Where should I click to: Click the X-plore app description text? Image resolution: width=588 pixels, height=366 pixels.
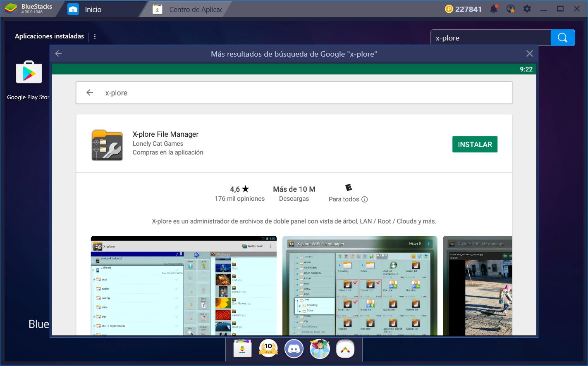[294, 221]
